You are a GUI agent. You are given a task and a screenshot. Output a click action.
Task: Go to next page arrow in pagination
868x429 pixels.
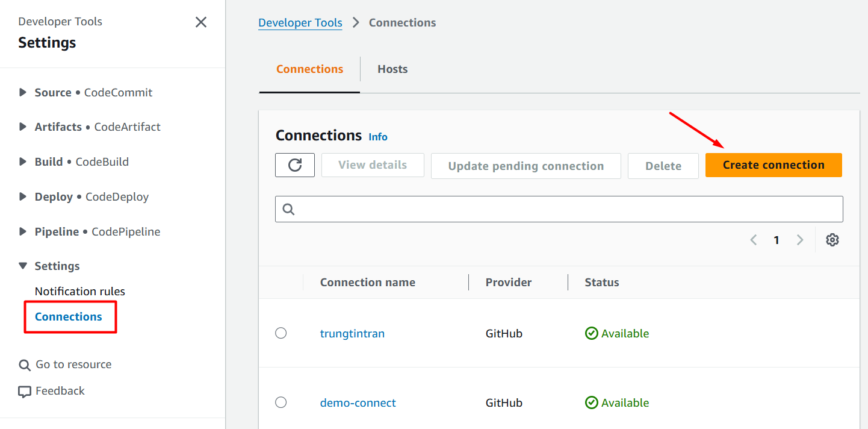[x=800, y=240]
